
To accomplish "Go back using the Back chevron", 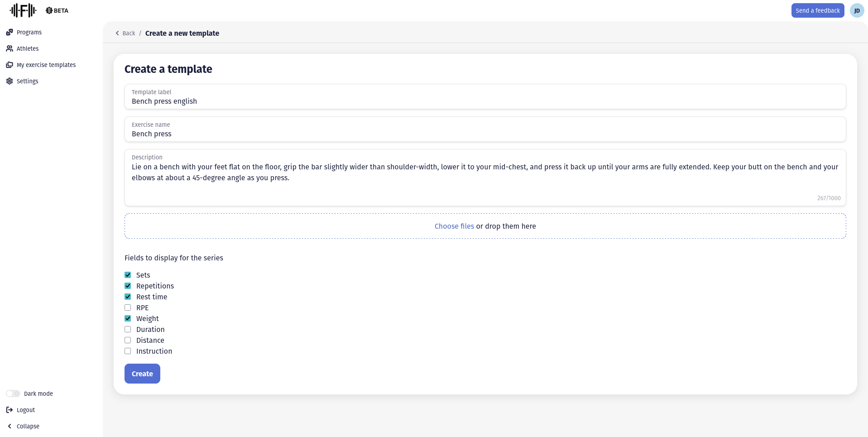I will (x=117, y=33).
